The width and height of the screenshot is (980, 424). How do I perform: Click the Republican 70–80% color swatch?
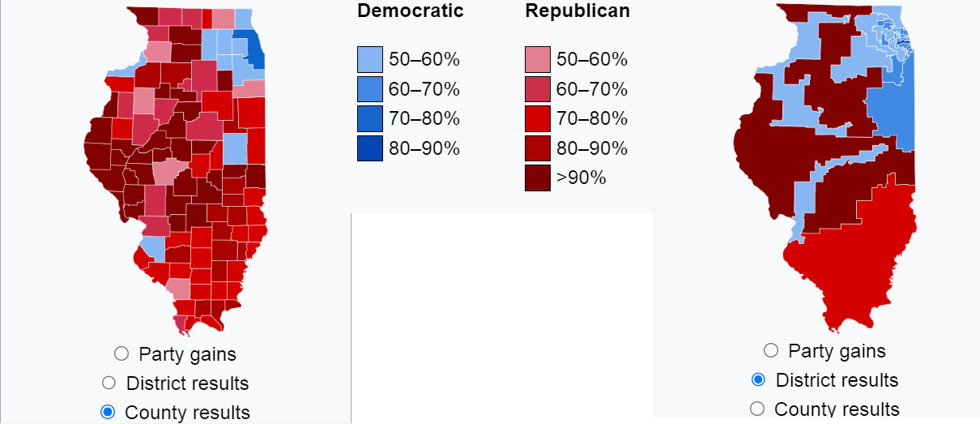click(x=538, y=118)
